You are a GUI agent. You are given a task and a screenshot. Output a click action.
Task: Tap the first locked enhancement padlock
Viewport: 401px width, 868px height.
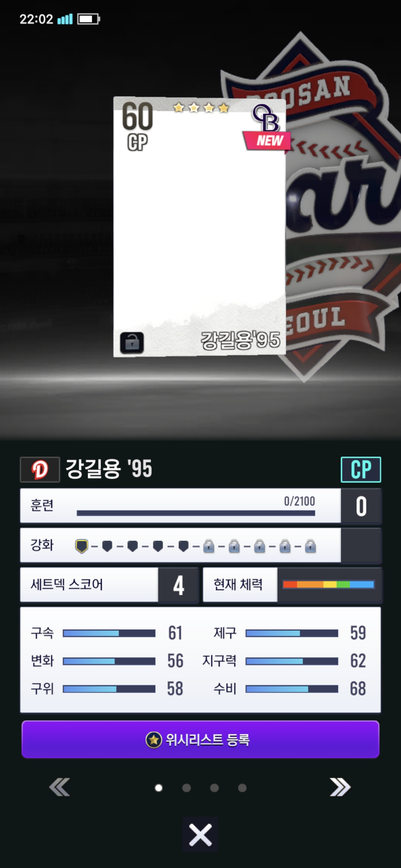209,546
